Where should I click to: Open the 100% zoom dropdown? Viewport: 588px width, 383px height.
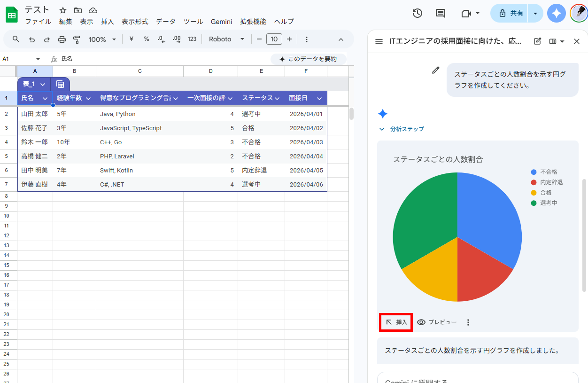pos(102,39)
